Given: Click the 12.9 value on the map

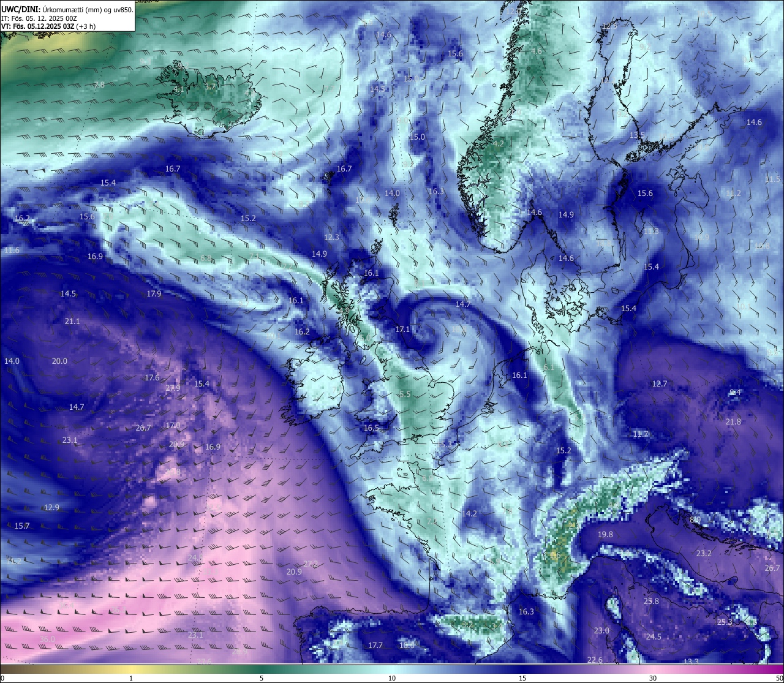Looking at the screenshot, I should click(52, 508).
